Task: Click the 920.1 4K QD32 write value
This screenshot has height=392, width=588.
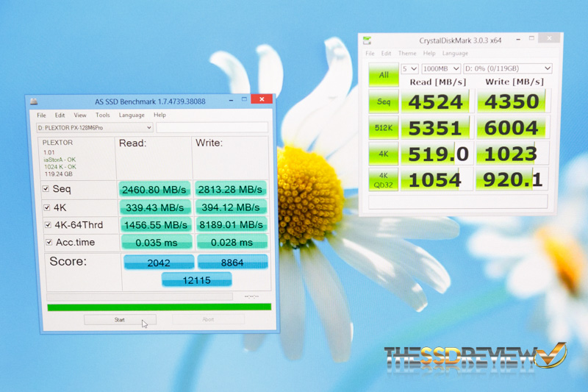Action: [x=512, y=179]
